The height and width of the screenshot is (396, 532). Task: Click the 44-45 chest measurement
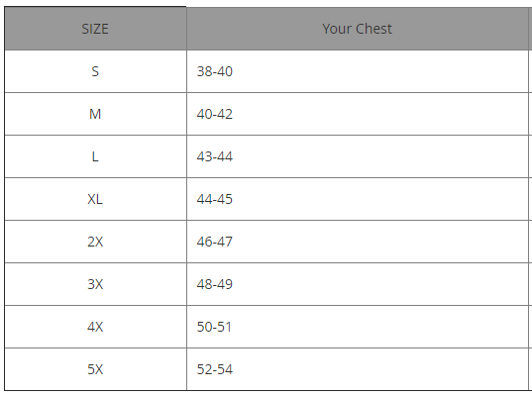coord(214,199)
